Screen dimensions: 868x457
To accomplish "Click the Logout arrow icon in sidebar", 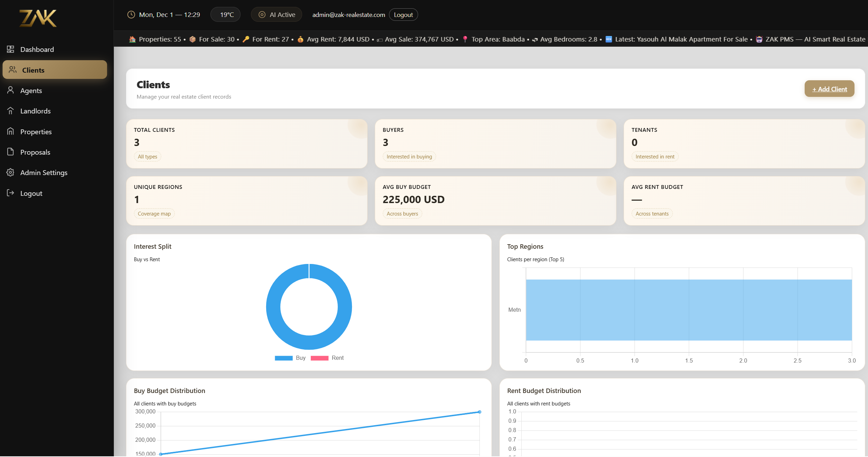I will 10,193.
